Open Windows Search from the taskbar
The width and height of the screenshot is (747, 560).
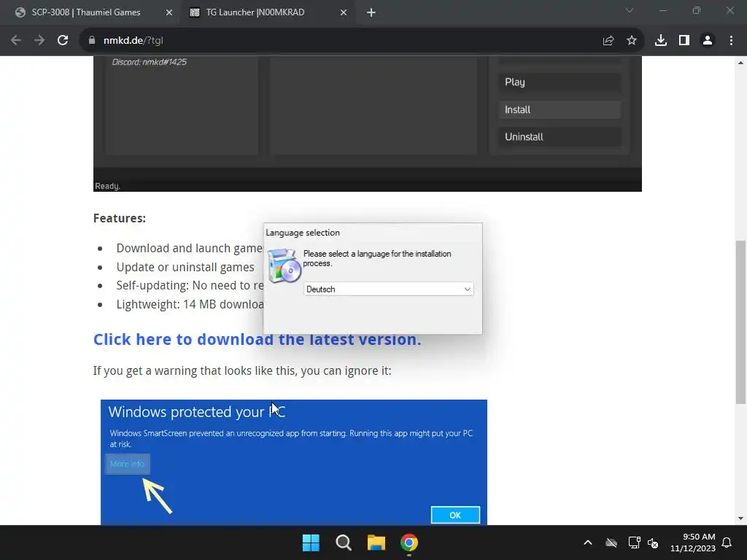[344, 542]
